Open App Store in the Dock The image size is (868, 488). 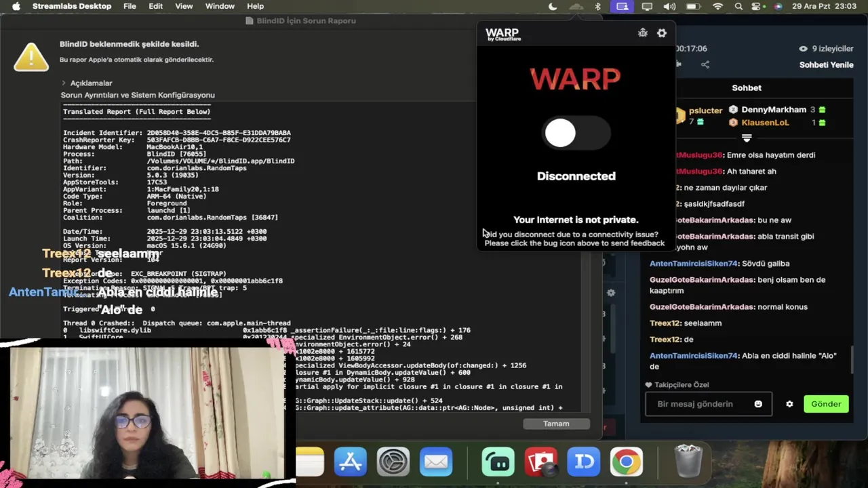coord(351,462)
